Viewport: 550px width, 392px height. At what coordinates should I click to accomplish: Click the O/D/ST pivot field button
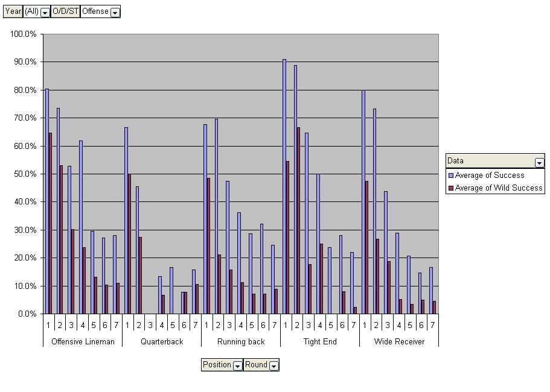pos(65,11)
